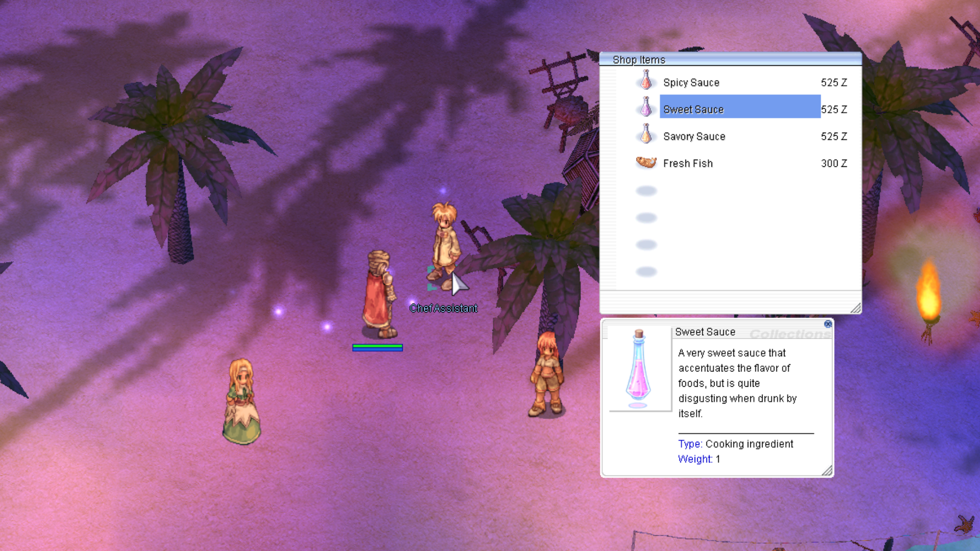Click the last empty shop item slot
Image resolution: width=980 pixels, height=551 pixels.
point(646,271)
